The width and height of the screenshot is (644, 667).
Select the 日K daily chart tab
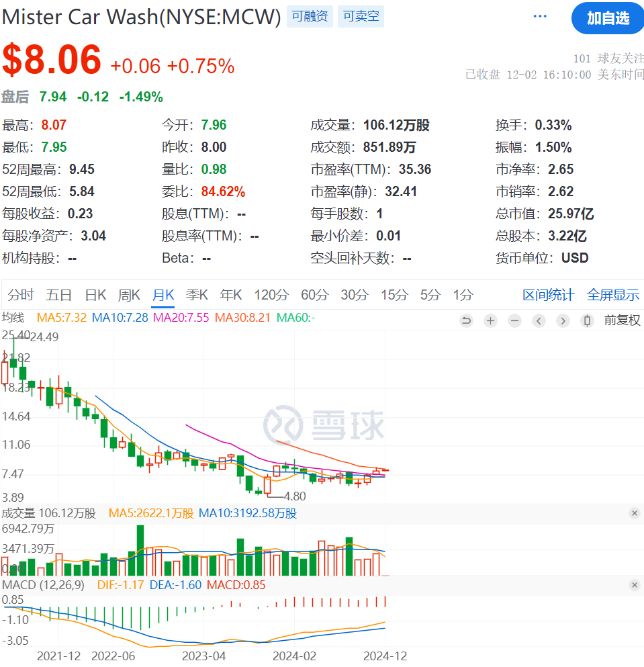[96, 295]
